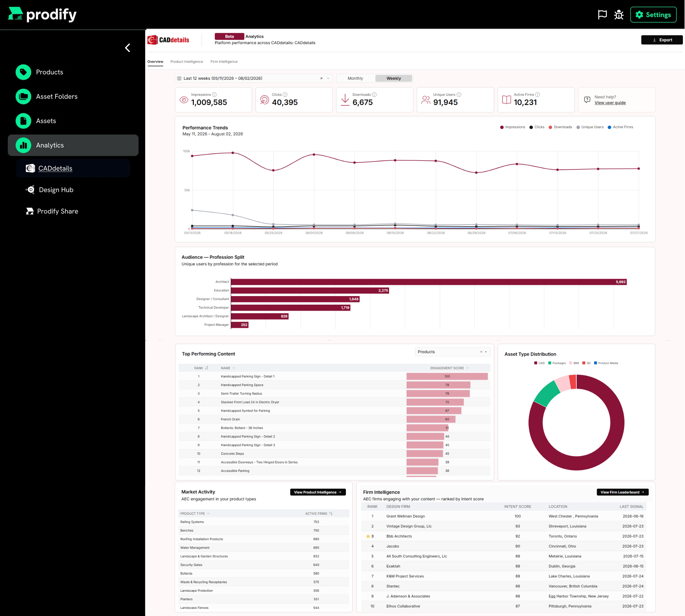The image size is (685, 616).
Task: Open Settings
Action: [x=653, y=15]
